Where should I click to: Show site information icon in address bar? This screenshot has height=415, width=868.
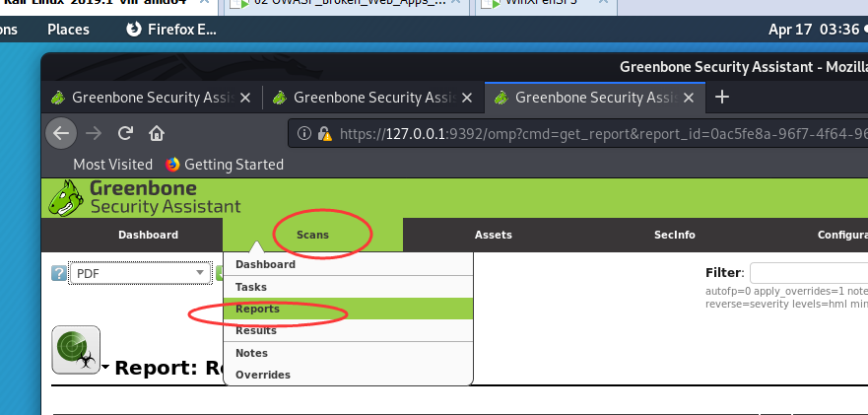pyautogui.click(x=303, y=133)
